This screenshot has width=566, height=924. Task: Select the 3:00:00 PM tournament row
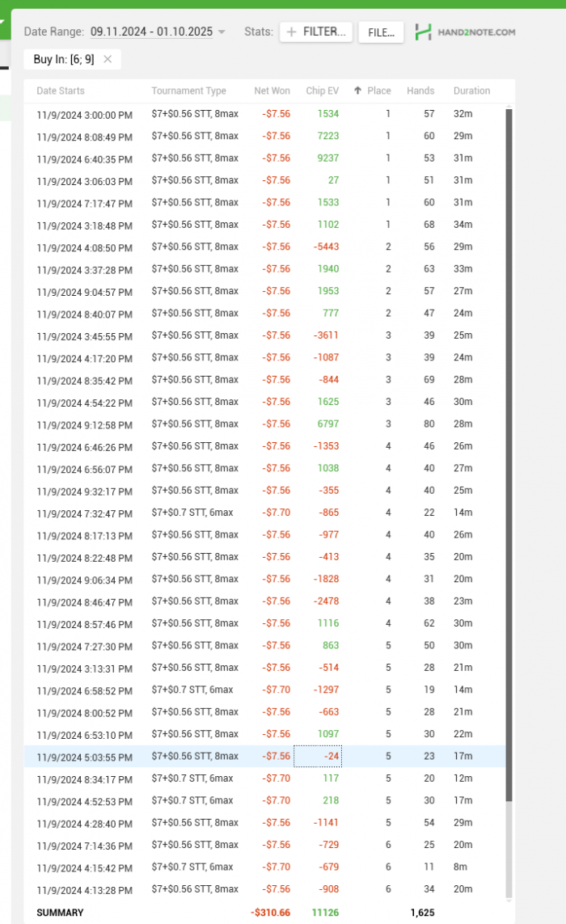point(243,114)
